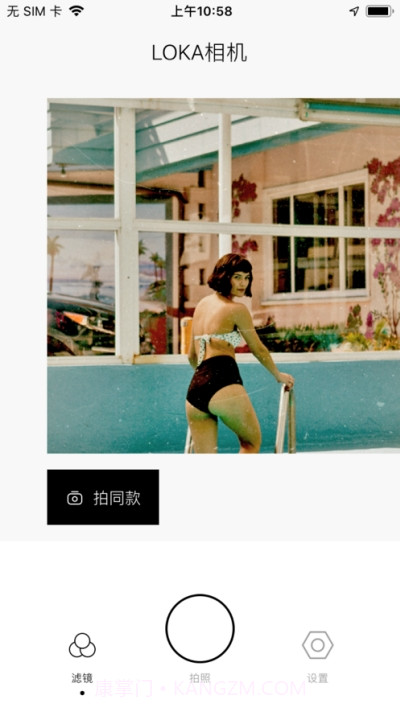The image size is (400, 710).
Task: Tap the 无 SIM 卡 carrier text
Action: (34, 11)
